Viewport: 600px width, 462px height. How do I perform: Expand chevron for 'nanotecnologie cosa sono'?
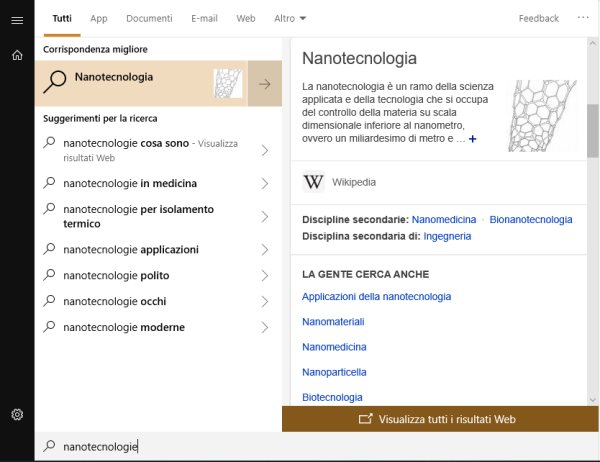(x=265, y=150)
